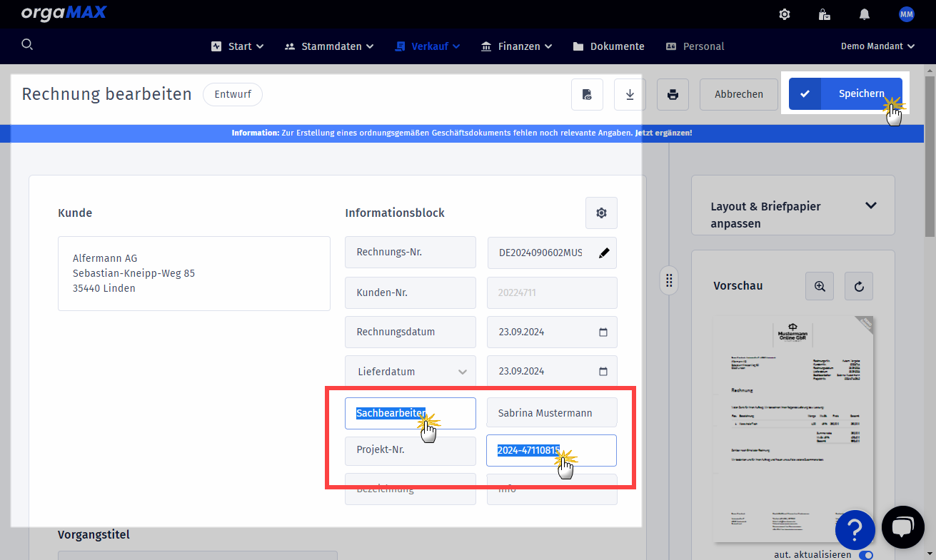Click the Projekt-Nr. value field
Screen dimensions: 936x560
[551, 450]
